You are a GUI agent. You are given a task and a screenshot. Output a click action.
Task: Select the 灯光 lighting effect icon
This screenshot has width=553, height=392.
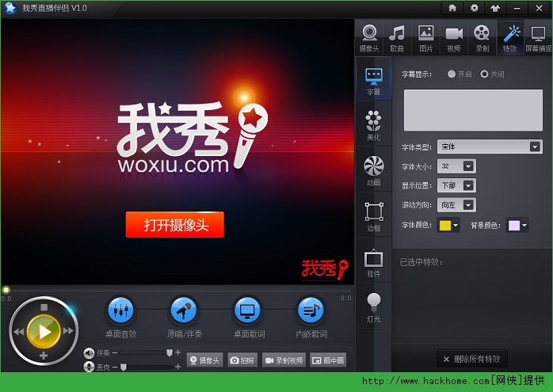click(x=373, y=307)
